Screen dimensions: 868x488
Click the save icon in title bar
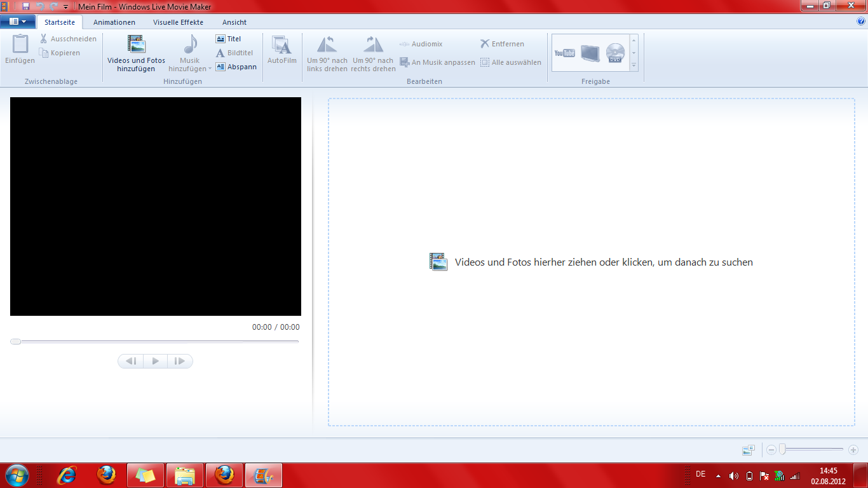tap(26, 6)
